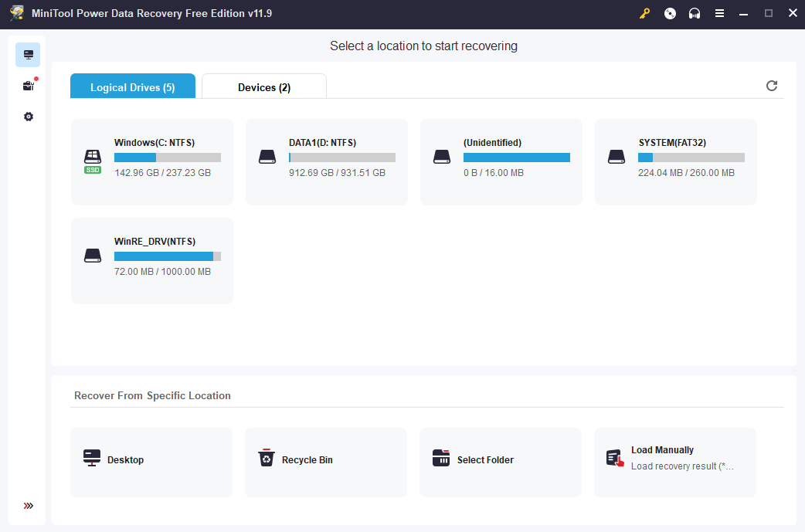Expand the sidebar with double arrows

29,506
